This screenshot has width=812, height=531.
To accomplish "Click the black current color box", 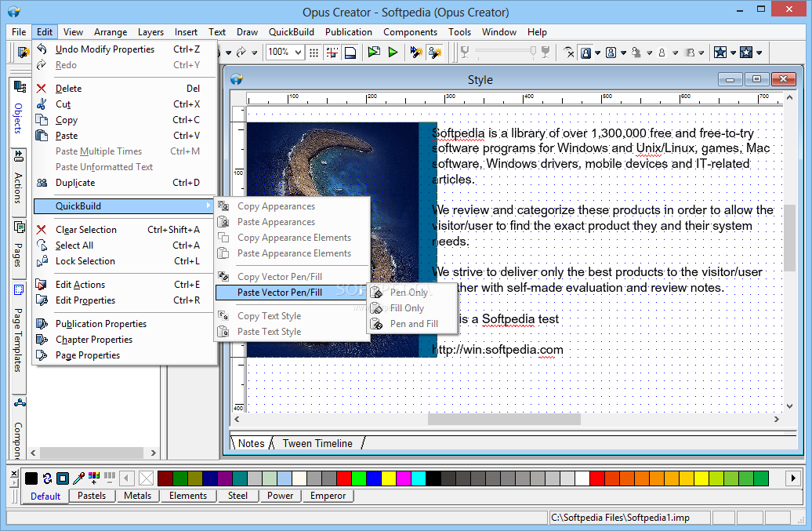I will point(31,478).
